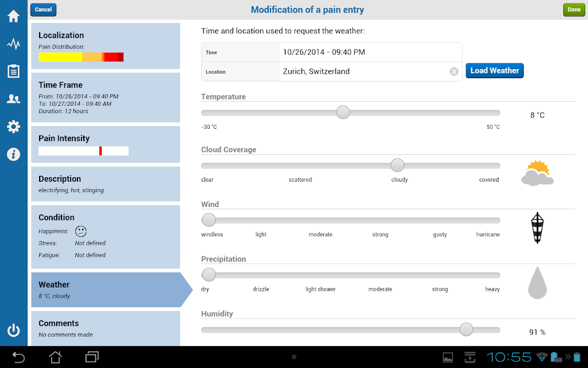Tap the '8 °C' temperature value
The width and height of the screenshot is (588, 368).
[x=537, y=115]
